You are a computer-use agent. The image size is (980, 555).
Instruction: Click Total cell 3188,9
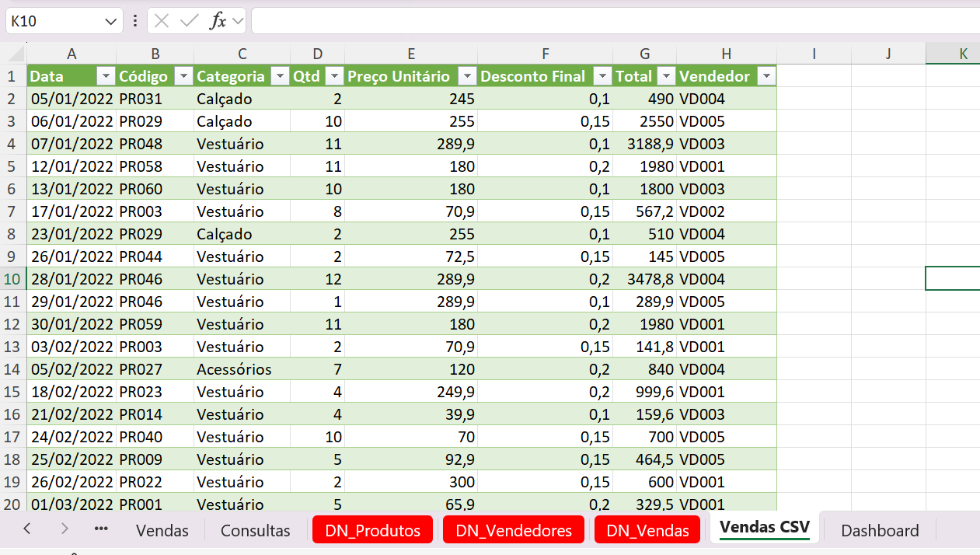click(644, 144)
